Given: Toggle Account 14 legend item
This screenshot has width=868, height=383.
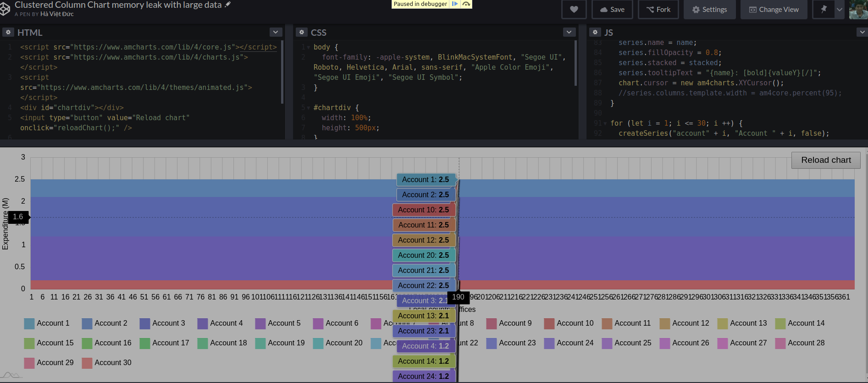Looking at the screenshot, I should pos(800,323).
